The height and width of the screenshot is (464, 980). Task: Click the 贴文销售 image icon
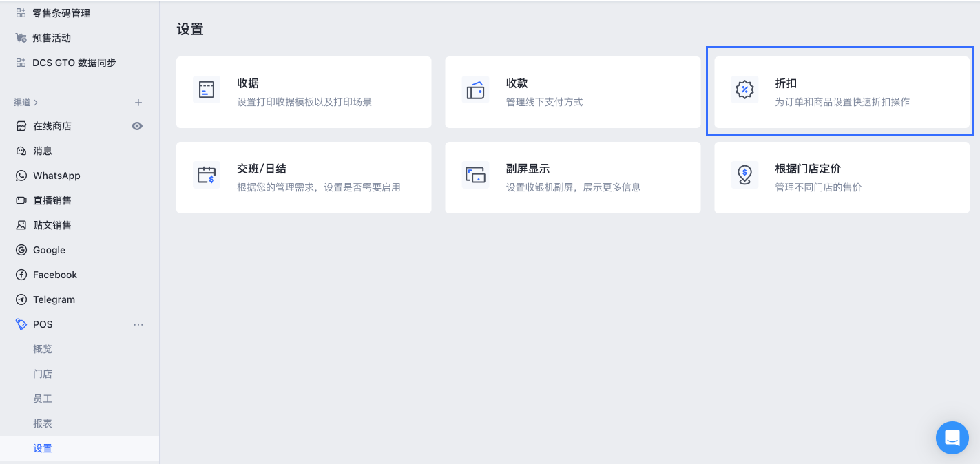tap(21, 225)
